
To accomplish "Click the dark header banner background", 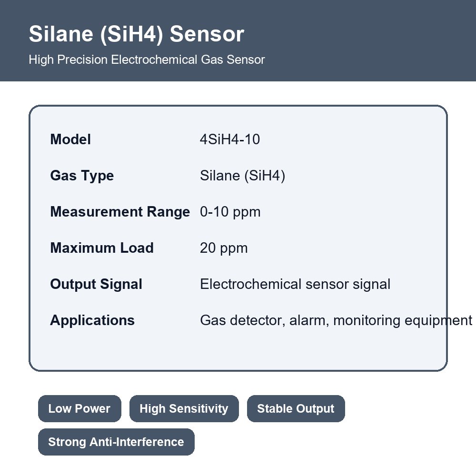I will pos(364,40).
